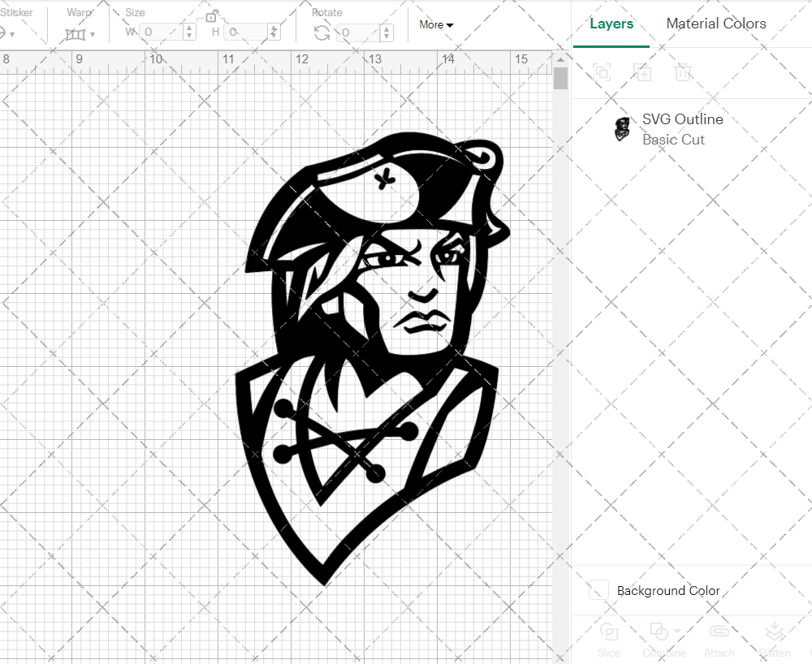Image resolution: width=812 pixels, height=664 pixels.
Task: Click the Basic Cut operation label
Action: click(673, 140)
